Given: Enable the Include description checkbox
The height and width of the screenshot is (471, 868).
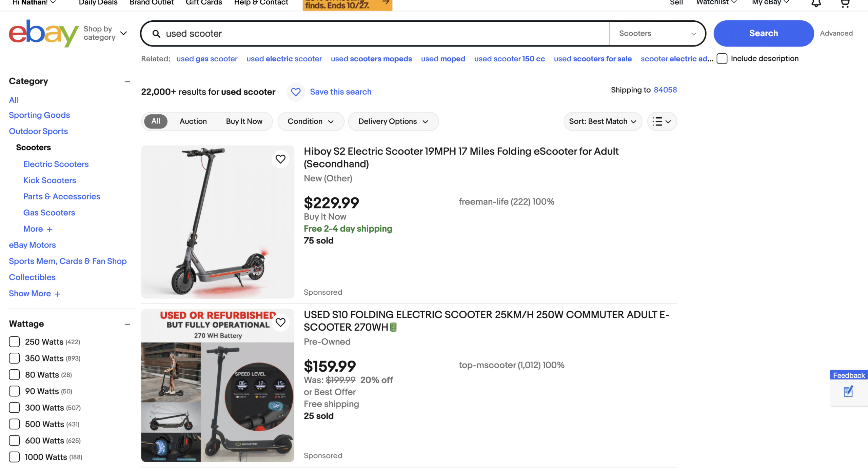Looking at the screenshot, I should tap(722, 59).
